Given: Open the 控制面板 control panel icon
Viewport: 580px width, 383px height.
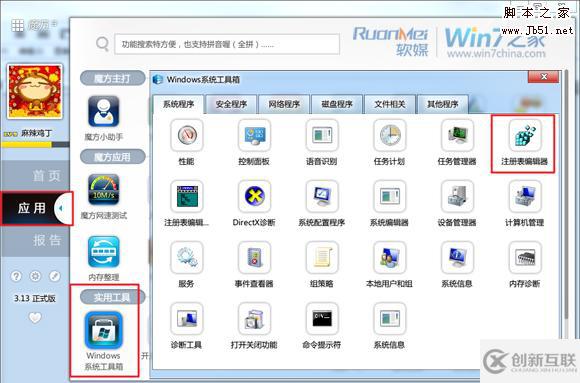Looking at the screenshot, I should pos(254,135).
